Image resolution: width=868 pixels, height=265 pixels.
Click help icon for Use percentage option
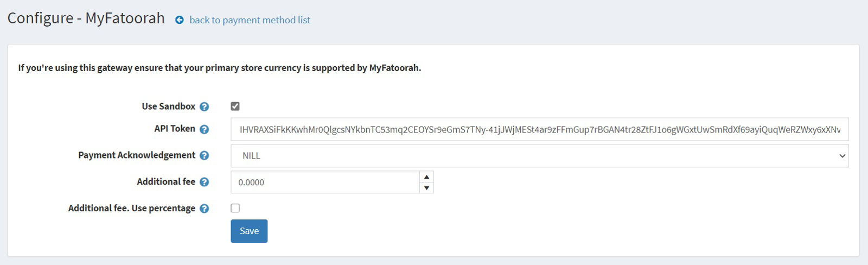[204, 209]
